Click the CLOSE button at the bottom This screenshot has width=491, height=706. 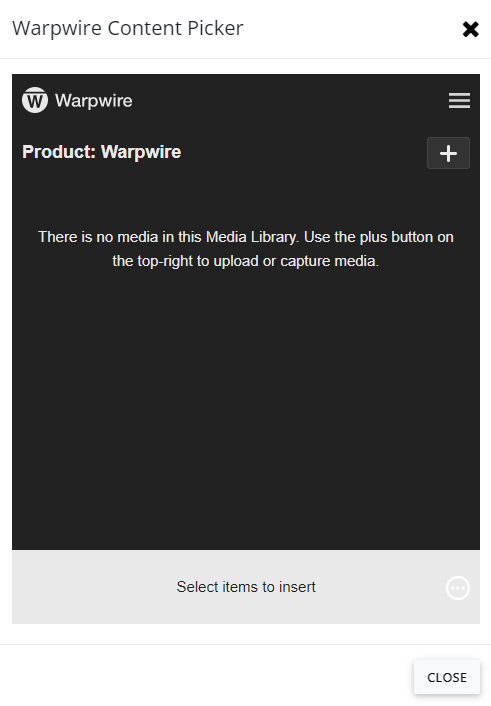point(447,677)
